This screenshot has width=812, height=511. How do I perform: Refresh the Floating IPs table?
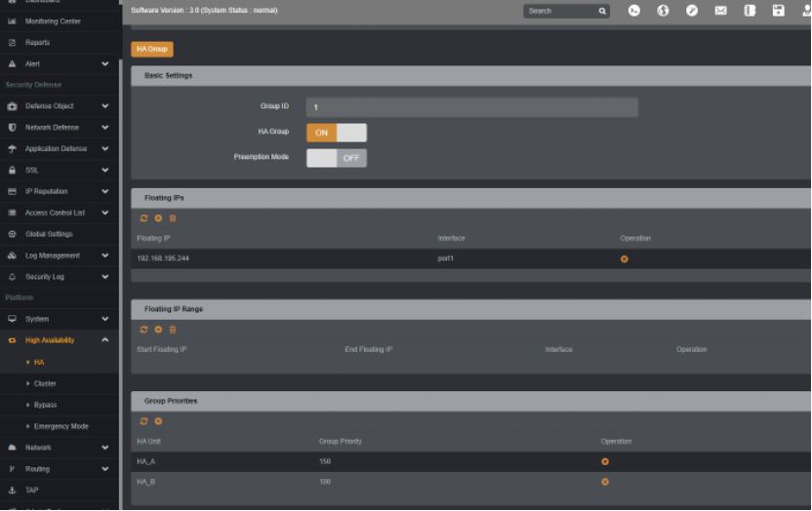pyautogui.click(x=144, y=218)
